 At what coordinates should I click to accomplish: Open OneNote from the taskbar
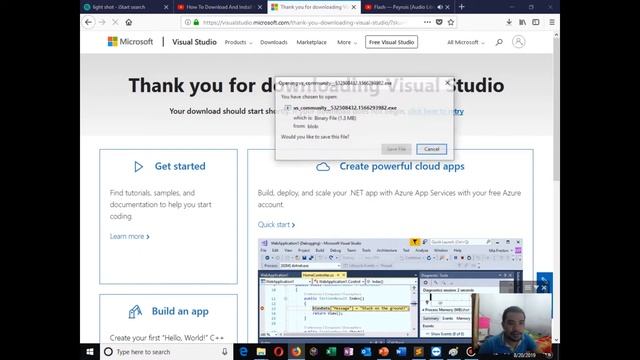pyautogui.click(x=349, y=351)
